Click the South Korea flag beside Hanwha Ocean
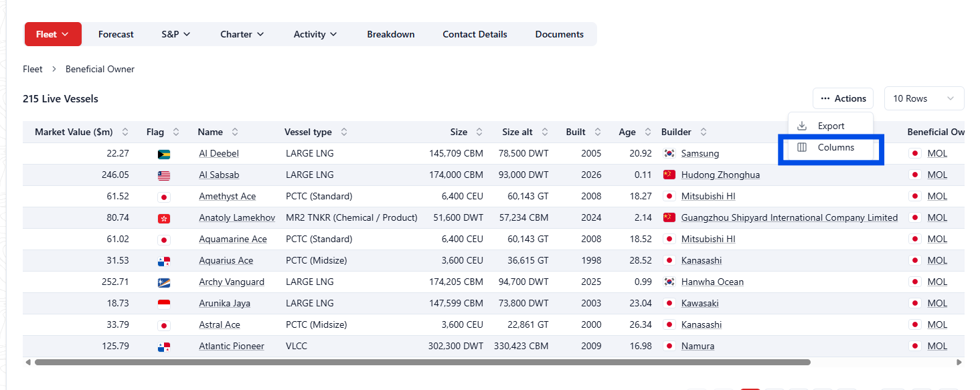Image resolution: width=980 pixels, height=390 pixels. coord(669,282)
